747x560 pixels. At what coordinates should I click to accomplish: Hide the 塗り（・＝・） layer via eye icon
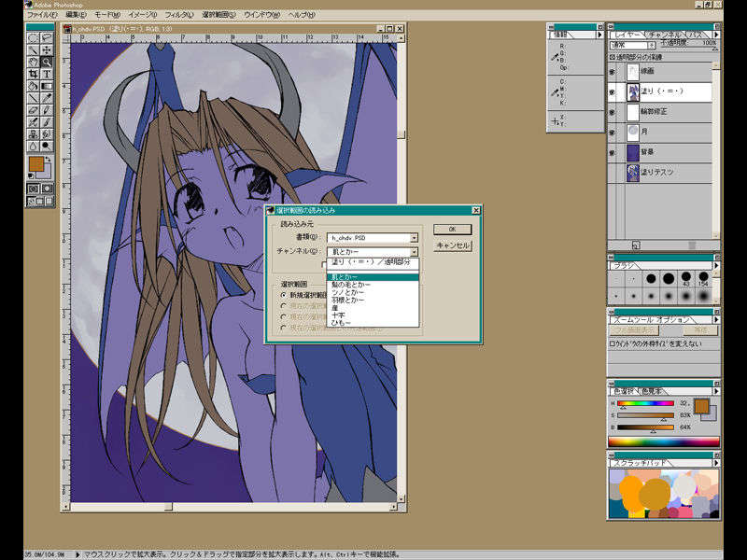(613, 91)
